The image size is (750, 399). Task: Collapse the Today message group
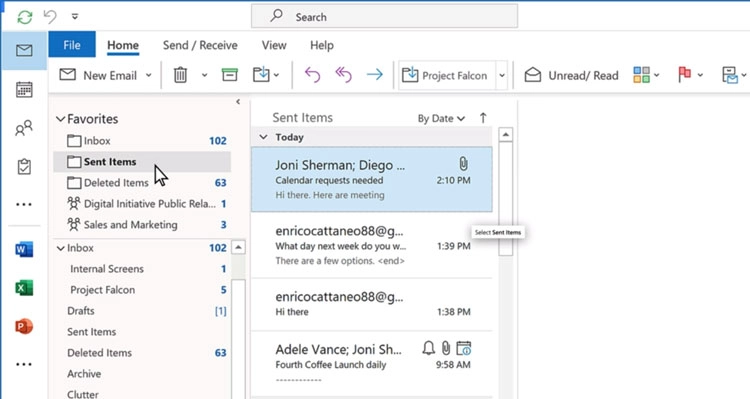(x=263, y=137)
